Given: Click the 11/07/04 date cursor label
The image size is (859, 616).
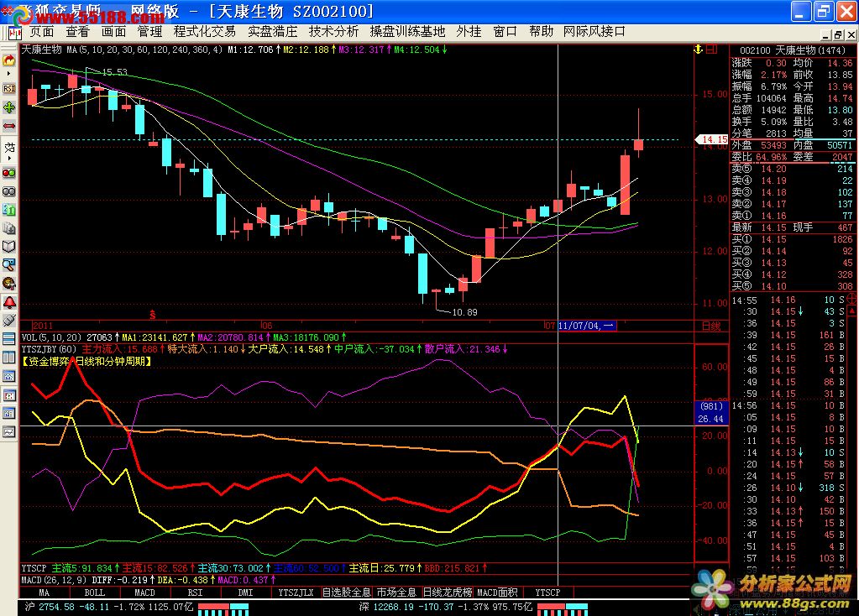Looking at the screenshot, I should (587, 326).
